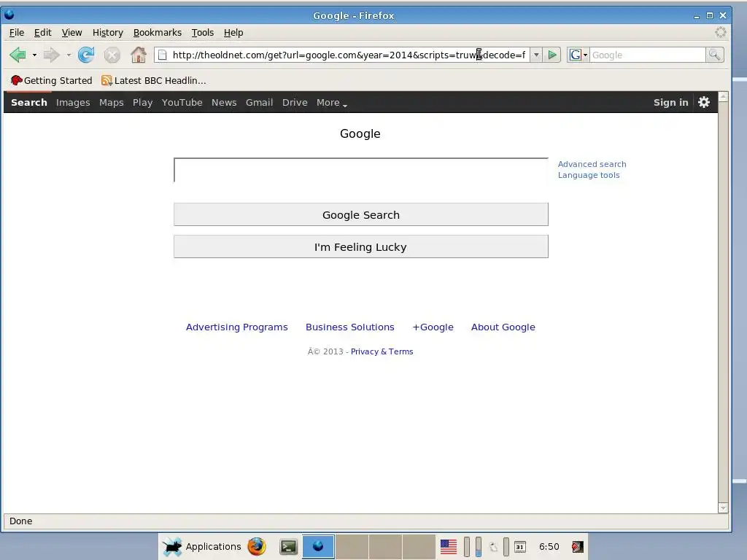Image resolution: width=747 pixels, height=560 pixels.
Task: Click the search magnifier icon in the toolbar
Action: 714,55
